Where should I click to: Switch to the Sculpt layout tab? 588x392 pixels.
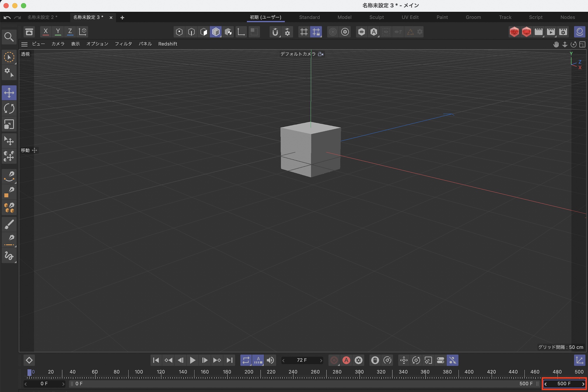pos(376,17)
